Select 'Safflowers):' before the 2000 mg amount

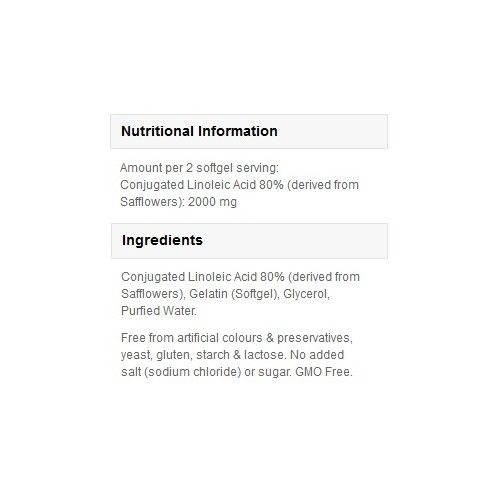(153, 202)
